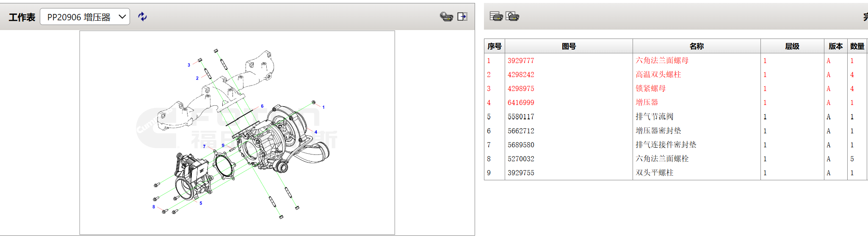Click callout number 6 in the diagram

pos(262,106)
